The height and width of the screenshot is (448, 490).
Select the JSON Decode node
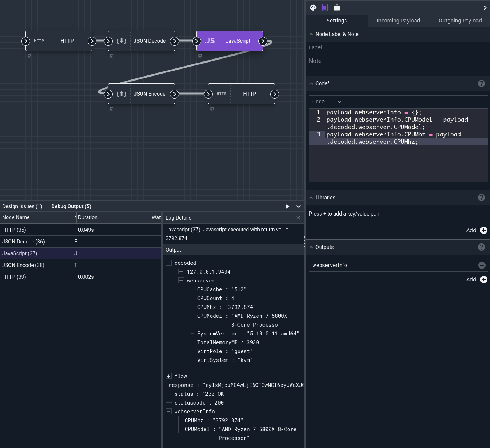tap(149, 41)
